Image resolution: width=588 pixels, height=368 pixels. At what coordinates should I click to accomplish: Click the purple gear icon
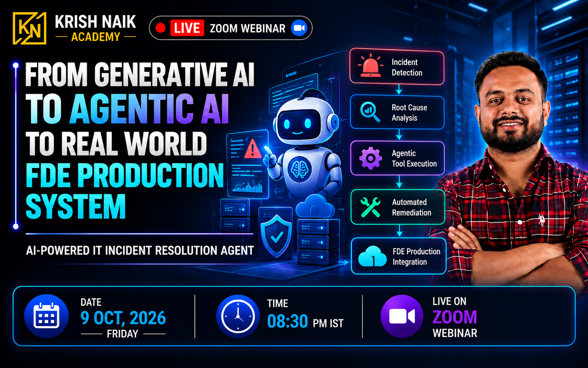370,158
